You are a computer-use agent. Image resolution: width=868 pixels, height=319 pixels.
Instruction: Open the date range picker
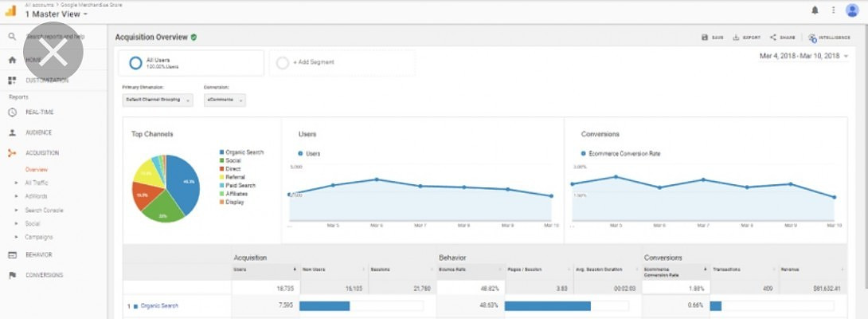tap(803, 56)
